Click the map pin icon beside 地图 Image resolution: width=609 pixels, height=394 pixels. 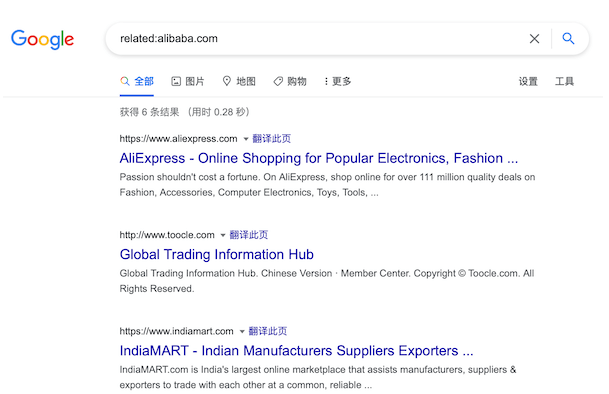coord(226,81)
